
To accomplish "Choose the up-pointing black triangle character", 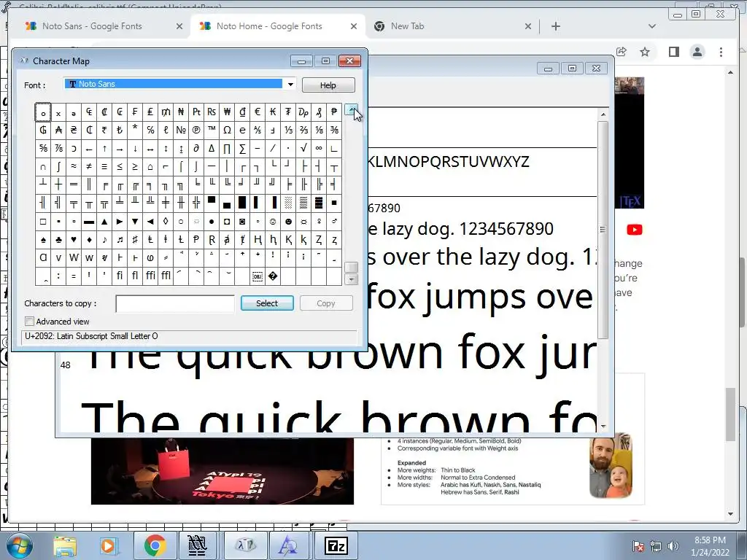I will (104, 222).
